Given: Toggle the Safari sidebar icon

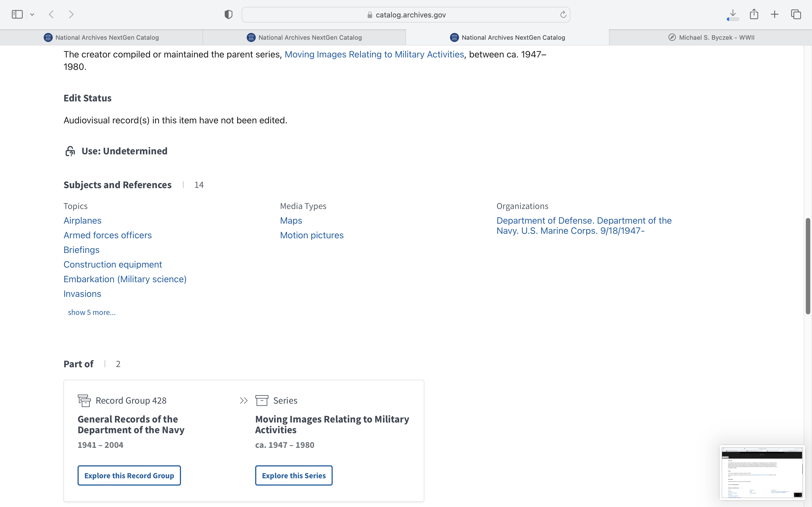Looking at the screenshot, I should pos(17,14).
